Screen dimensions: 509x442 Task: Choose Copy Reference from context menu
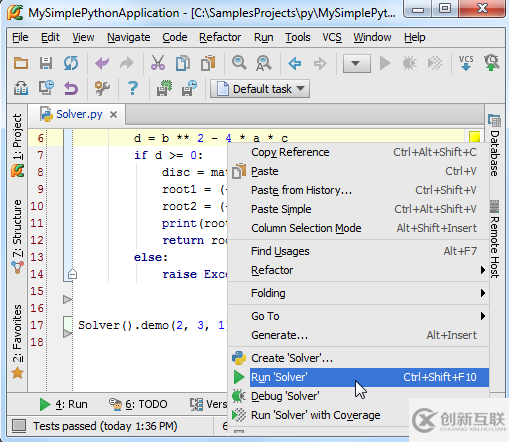(358, 152)
